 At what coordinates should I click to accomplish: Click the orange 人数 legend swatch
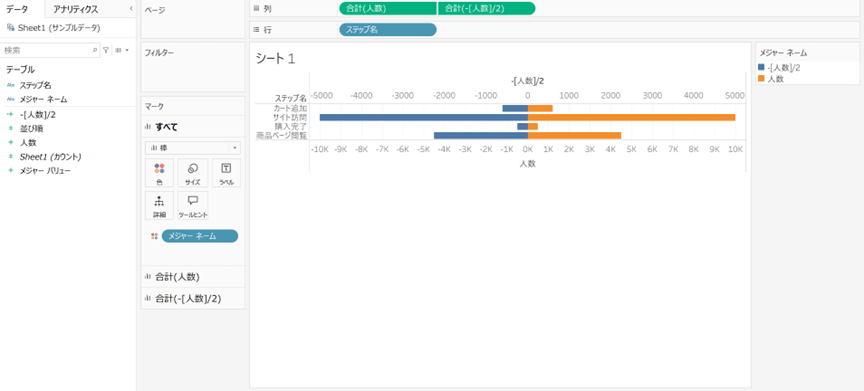click(762, 79)
